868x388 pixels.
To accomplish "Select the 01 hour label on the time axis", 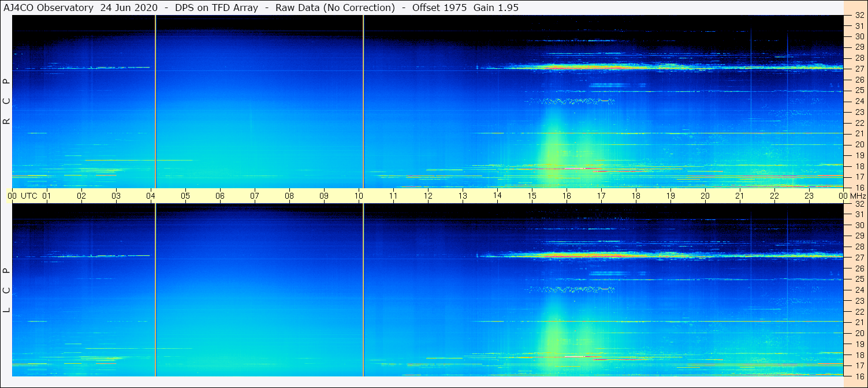I will coord(47,196).
